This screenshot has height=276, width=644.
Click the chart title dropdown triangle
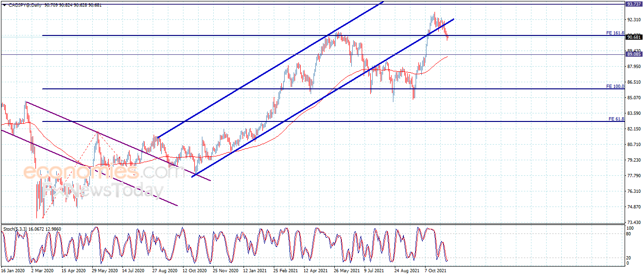(5, 5)
